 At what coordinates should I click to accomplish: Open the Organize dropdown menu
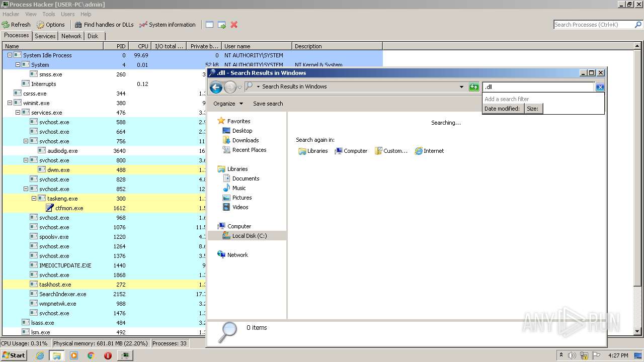pos(228,104)
